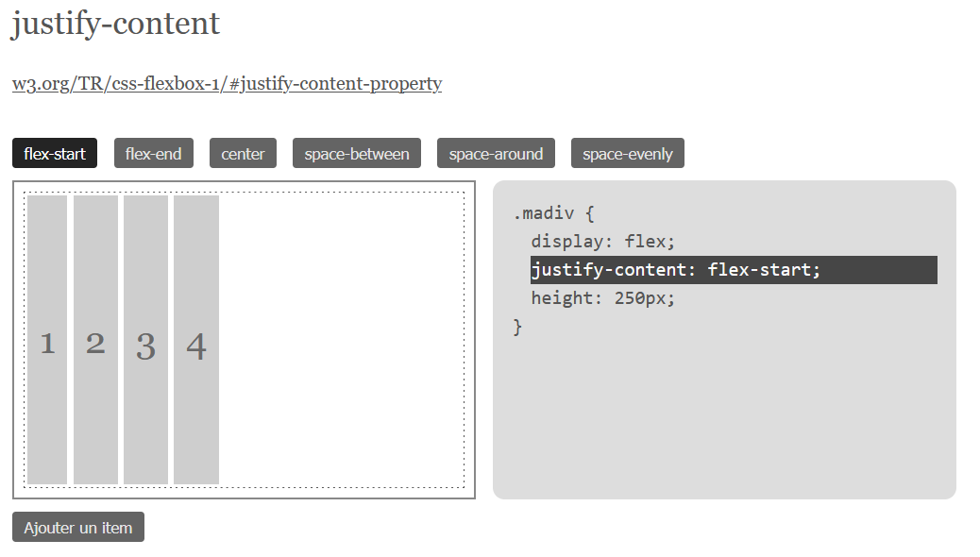This screenshot has height=557, width=980.
Task: Apply space-around justification
Action: [496, 153]
